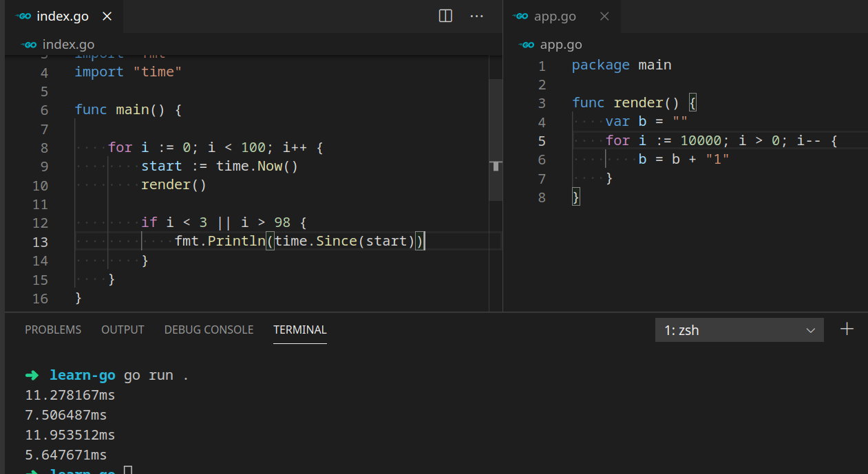
Task: Open the 1: zsh terminal selector dropdown
Action: pyautogui.click(x=739, y=330)
